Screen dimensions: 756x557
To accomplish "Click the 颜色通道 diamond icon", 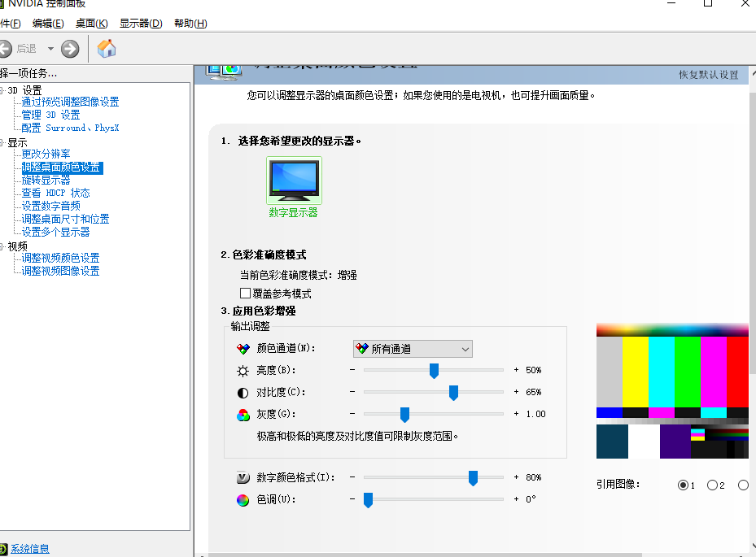I will (243, 348).
